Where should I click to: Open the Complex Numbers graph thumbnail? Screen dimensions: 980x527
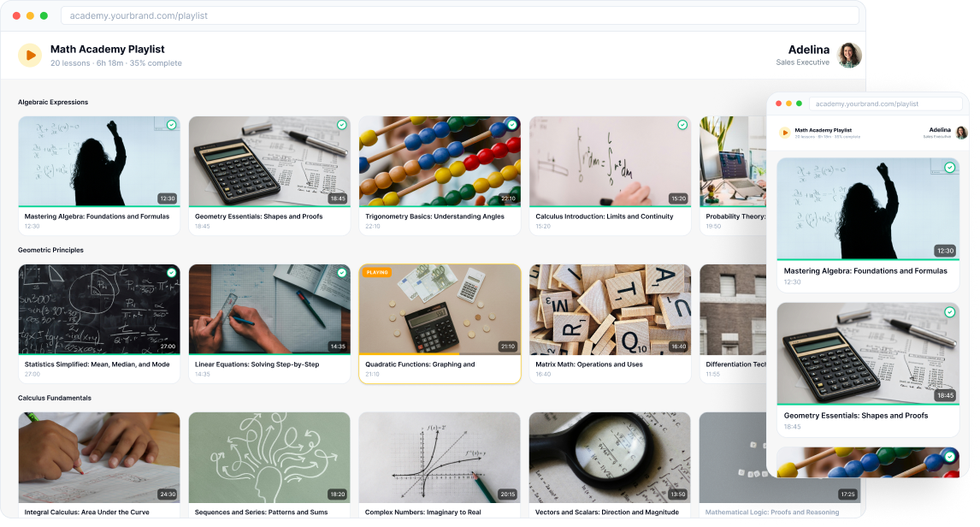point(440,457)
